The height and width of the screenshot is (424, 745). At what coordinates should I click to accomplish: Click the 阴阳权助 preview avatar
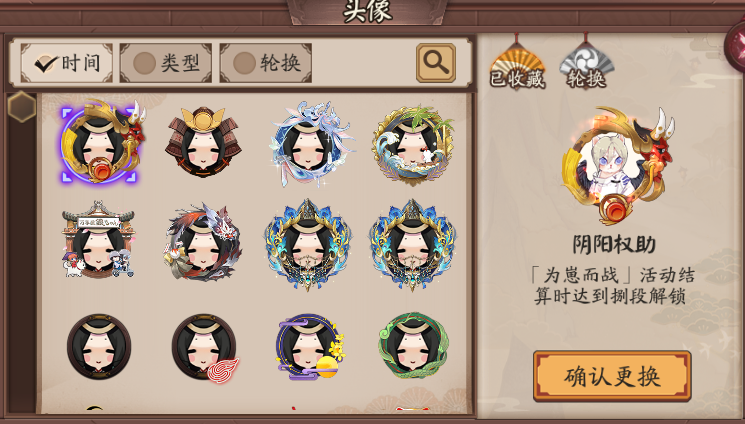(618, 166)
